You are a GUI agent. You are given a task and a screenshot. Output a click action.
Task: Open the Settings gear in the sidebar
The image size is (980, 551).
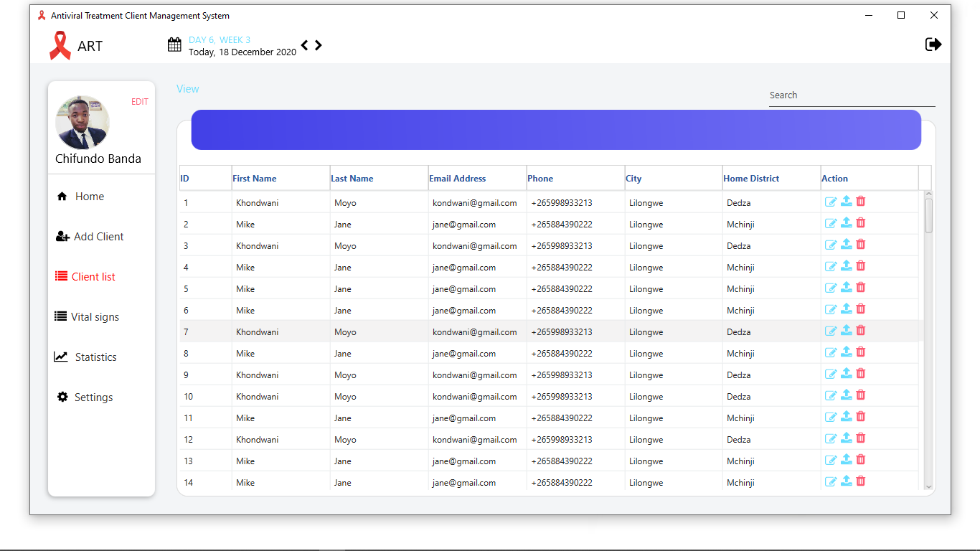[62, 397]
